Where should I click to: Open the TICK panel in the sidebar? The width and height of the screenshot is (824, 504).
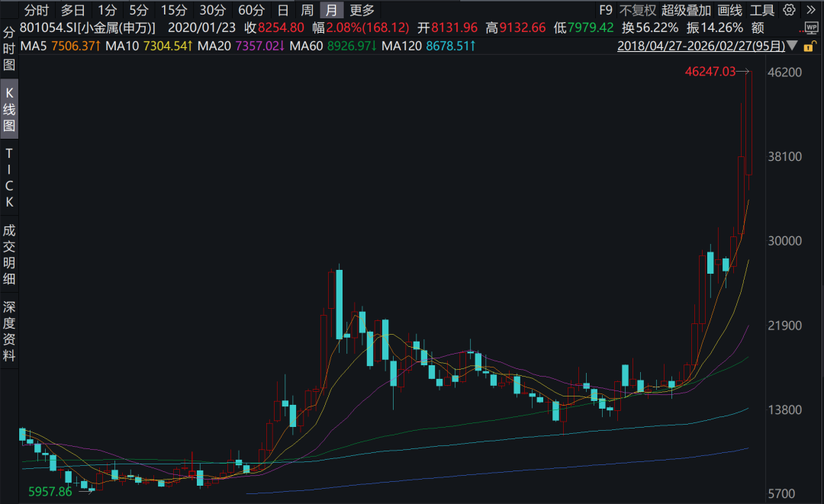pyautogui.click(x=9, y=176)
